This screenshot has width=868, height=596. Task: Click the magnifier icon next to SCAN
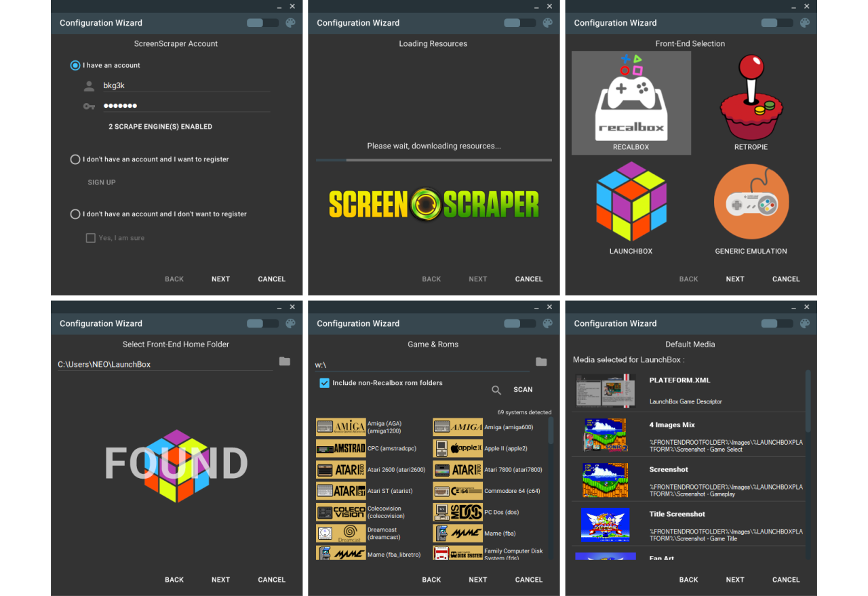tap(496, 390)
